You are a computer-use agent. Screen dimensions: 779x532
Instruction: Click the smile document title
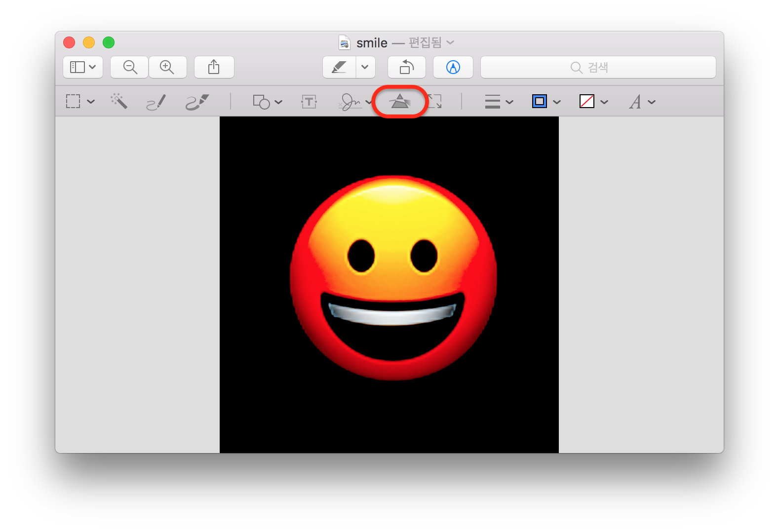pyautogui.click(x=372, y=43)
